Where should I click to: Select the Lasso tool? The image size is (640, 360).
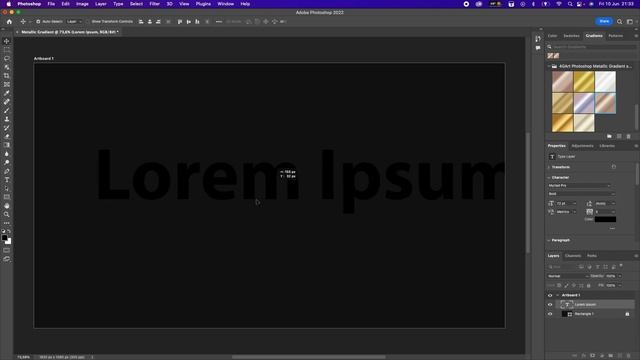7,58
